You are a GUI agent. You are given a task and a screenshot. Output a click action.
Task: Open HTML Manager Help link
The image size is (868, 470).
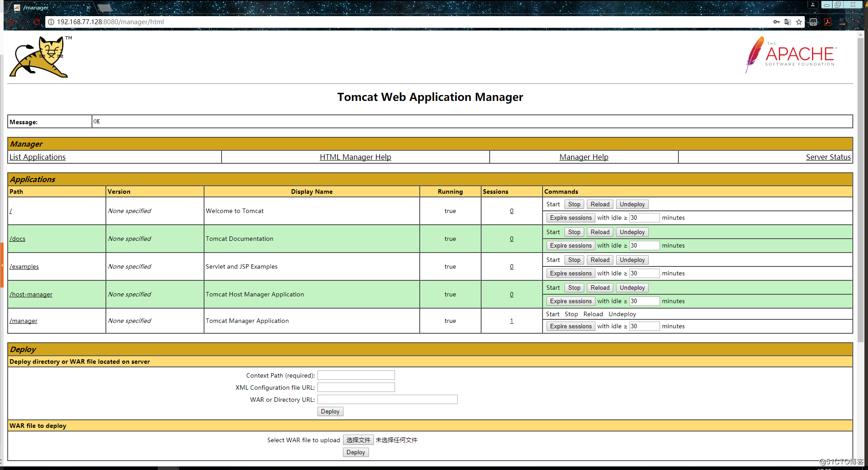click(x=356, y=157)
